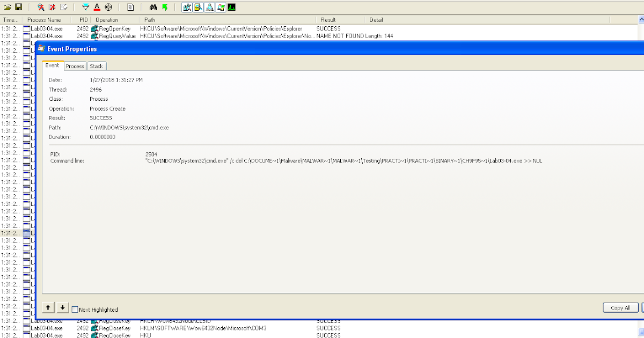
Task: Sort by the Result column header
Action: [x=339, y=20]
